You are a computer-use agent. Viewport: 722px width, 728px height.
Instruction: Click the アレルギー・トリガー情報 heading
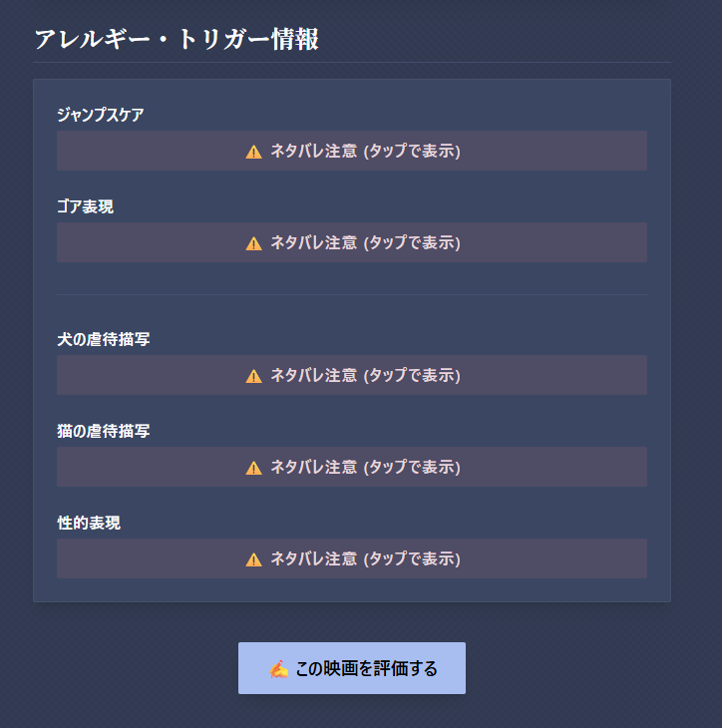click(177, 39)
